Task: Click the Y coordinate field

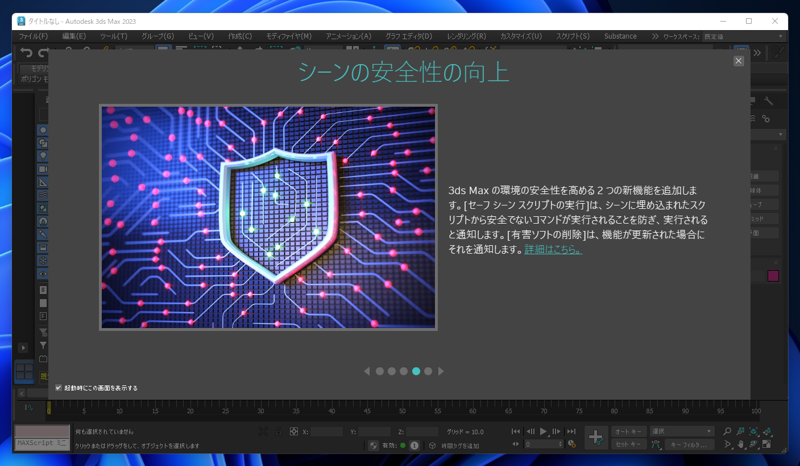Action: click(x=374, y=432)
